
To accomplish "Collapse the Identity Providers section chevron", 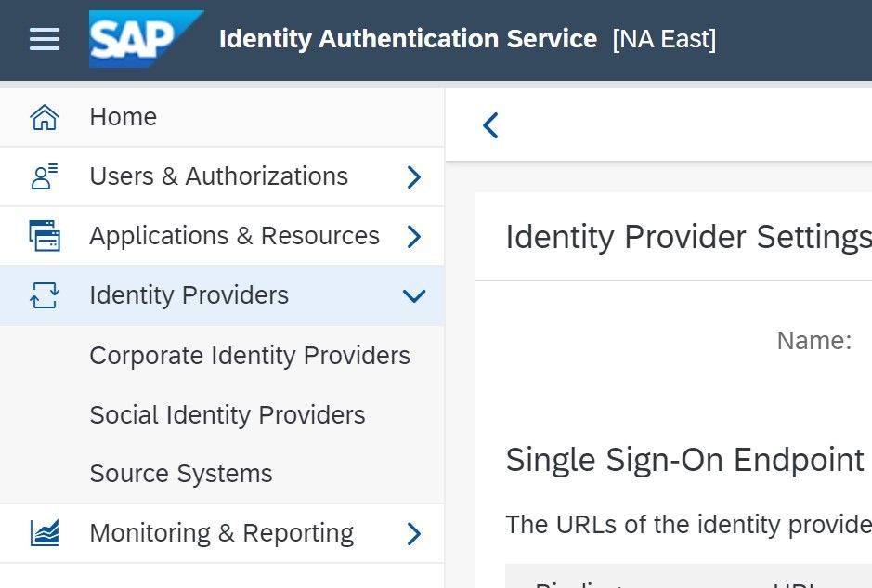I will (414, 295).
